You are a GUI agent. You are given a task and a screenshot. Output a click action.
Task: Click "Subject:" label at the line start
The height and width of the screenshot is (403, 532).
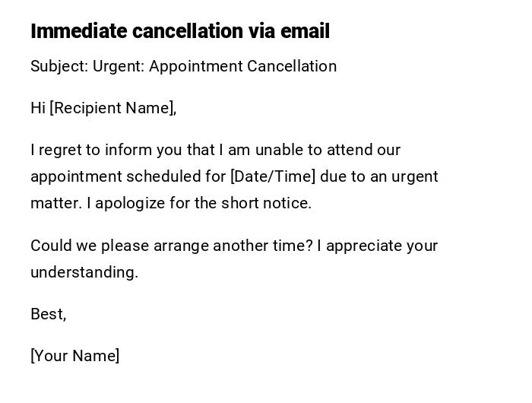click(x=59, y=66)
